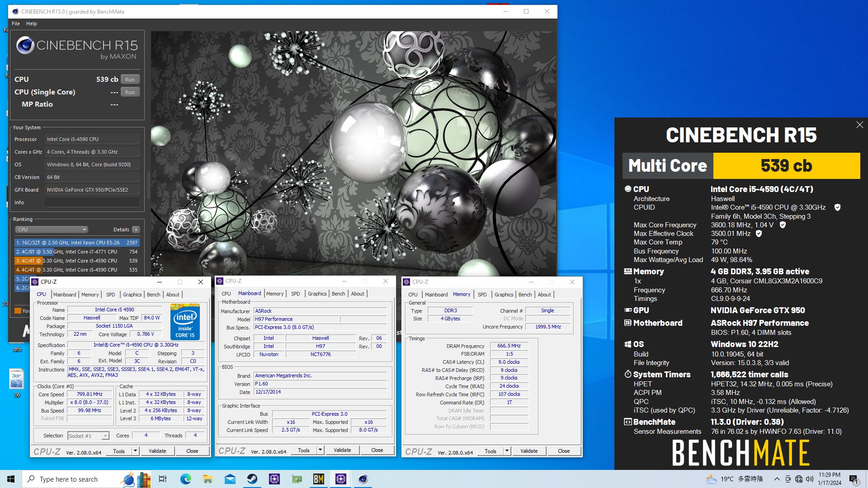Click the Info field in Cinebench system panel
Image resolution: width=868 pixels, height=488 pixels.
(x=92, y=202)
